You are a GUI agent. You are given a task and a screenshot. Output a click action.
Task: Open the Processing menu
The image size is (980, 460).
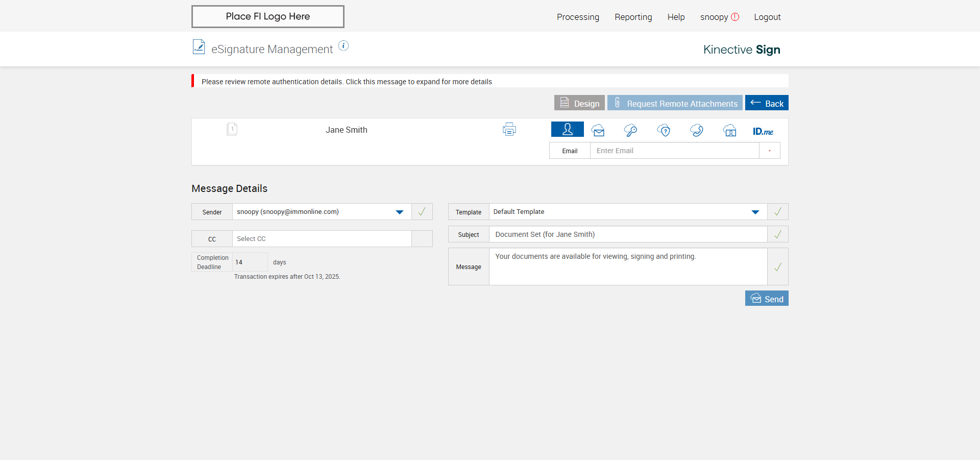[578, 17]
